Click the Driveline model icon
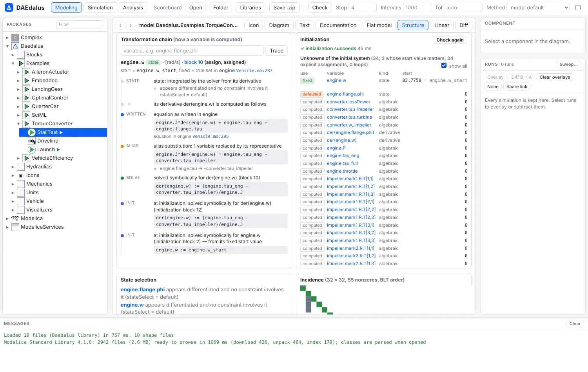This screenshot has width=588, height=372. tap(32, 141)
